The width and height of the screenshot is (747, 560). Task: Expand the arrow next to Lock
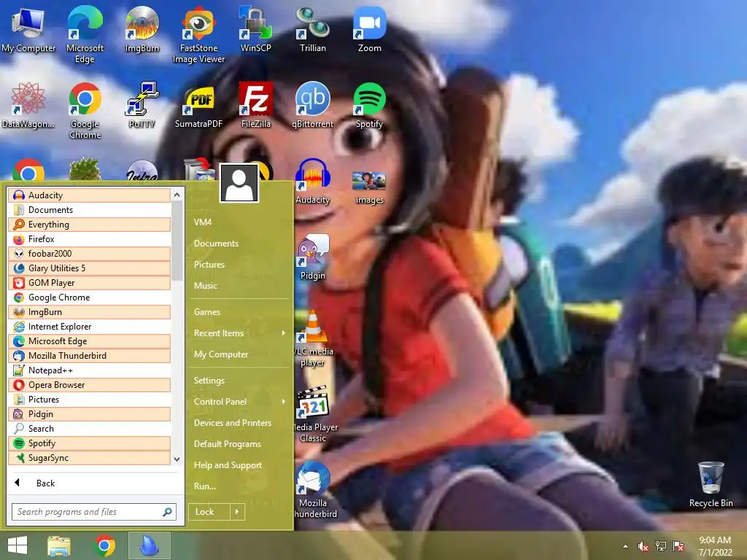[x=237, y=512]
